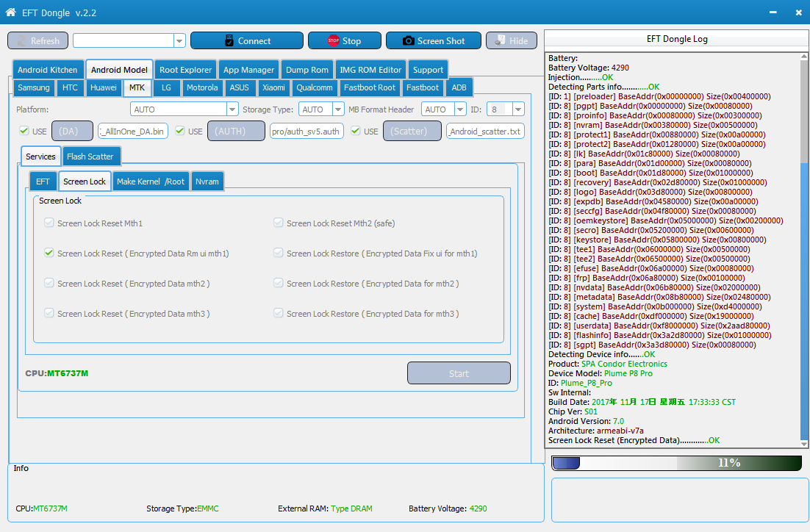Click the 'Android Version: 7.0' log line
This screenshot has height=532, width=810.
pyautogui.click(x=586, y=421)
